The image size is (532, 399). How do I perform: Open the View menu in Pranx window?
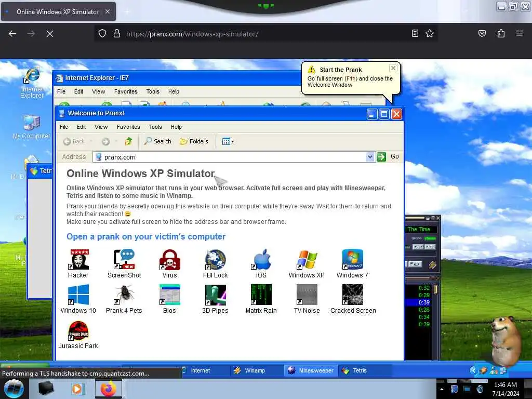pyautogui.click(x=101, y=127)
